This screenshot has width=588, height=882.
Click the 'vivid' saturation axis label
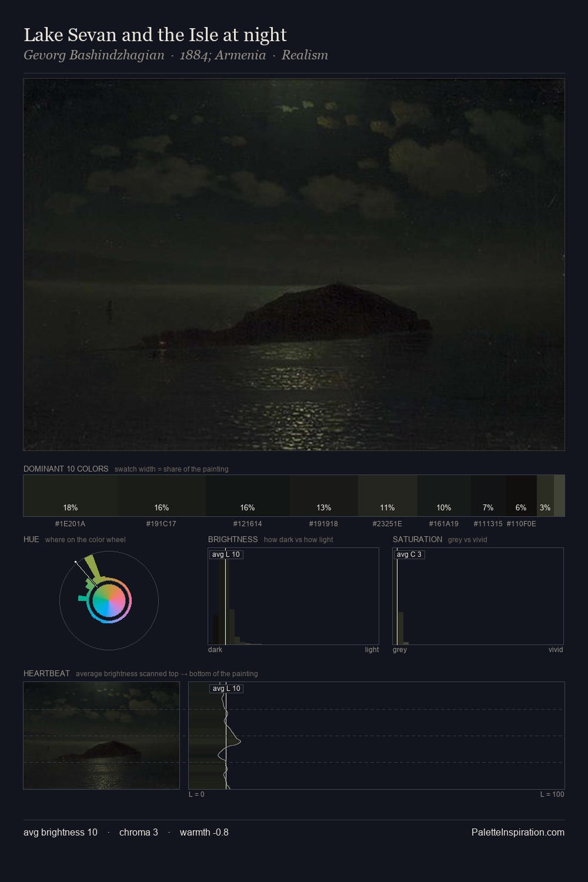[x=556, y=650]
